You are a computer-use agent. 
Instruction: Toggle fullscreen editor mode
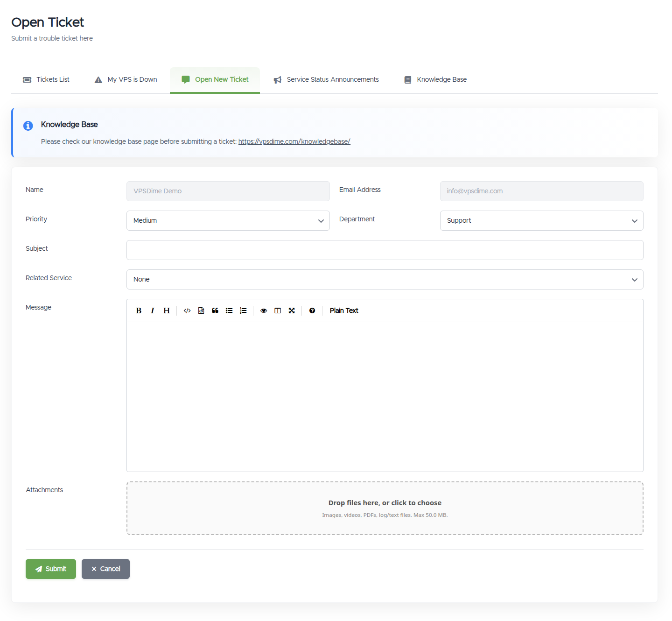coord(292,310)
